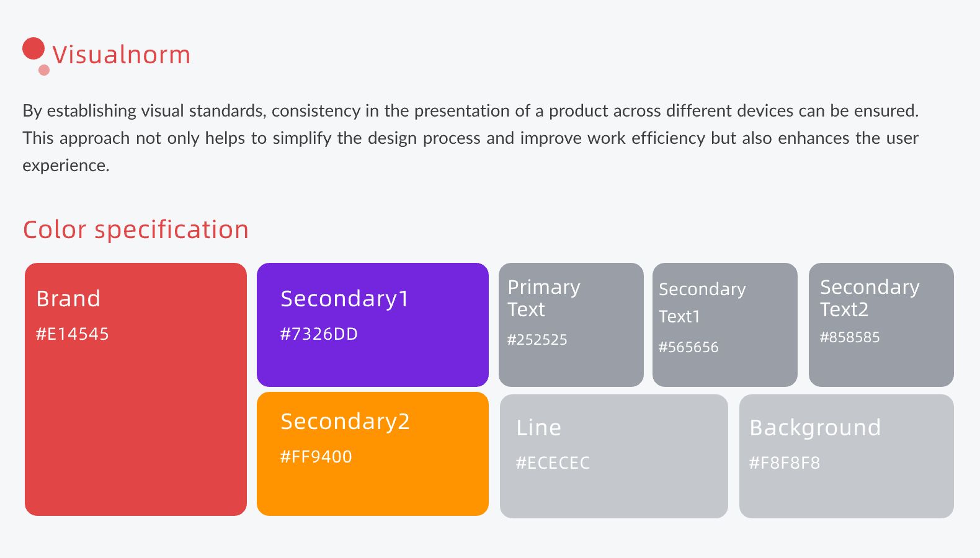Select the red Brand color swatch
This screenshot has height=558, width=980.
point(136,422)
